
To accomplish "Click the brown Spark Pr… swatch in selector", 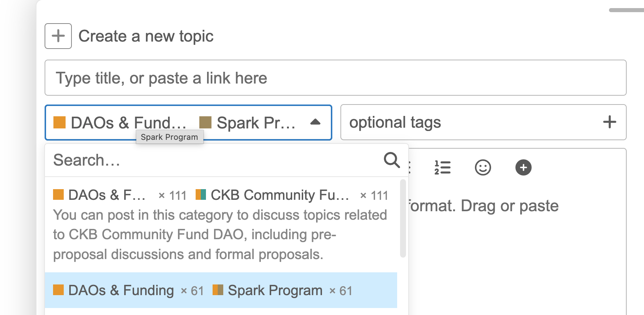I will coord(205,122).
